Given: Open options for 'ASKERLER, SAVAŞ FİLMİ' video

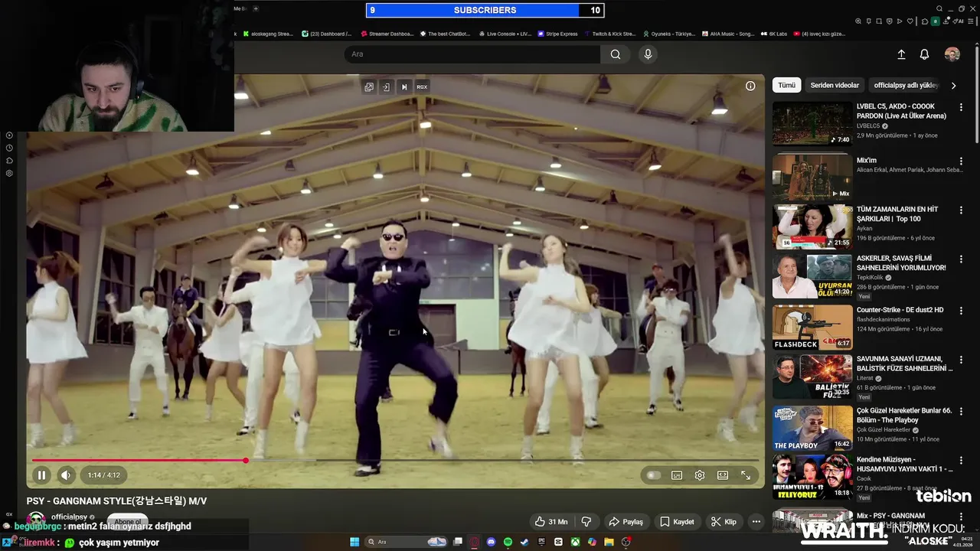Looking at the screenshot, I should (961, 259).
